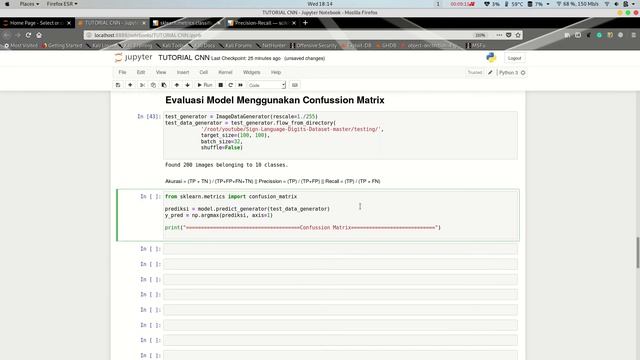Click the Apple logo in top panel
The image size is (640, 360).
click(7, 4)
